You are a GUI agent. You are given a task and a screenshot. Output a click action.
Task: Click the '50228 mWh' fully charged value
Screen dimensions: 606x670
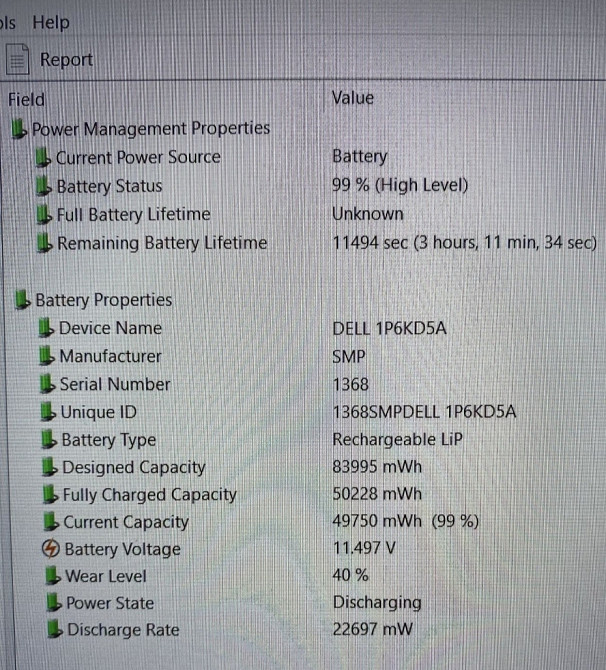pyautogui.click(x=377, y=494)
